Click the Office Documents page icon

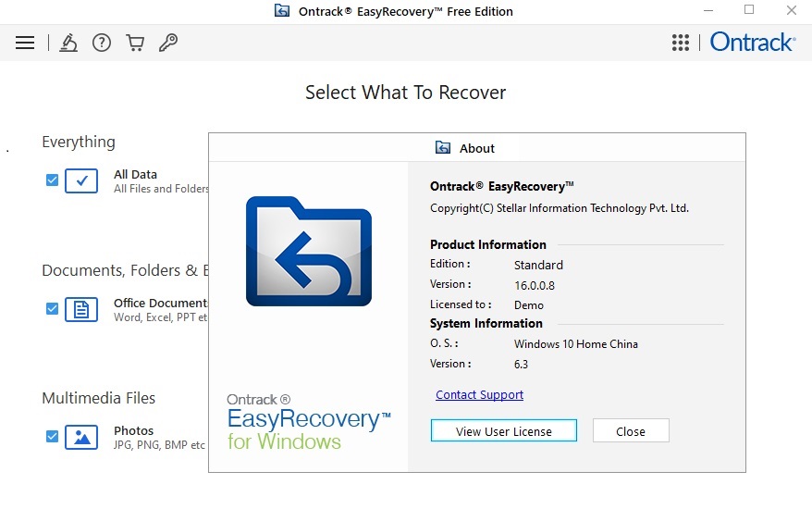point(81,309)
